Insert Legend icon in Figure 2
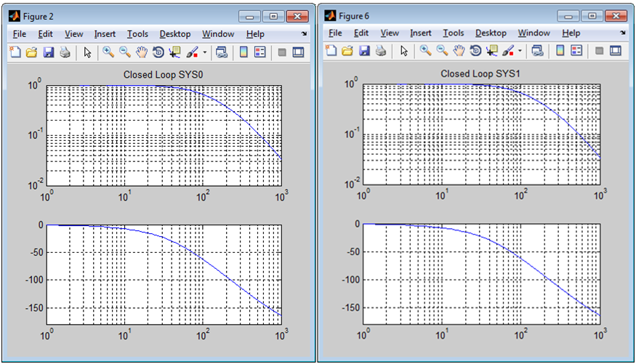Viewport: 636px width, 364px height. click(x=260, y=52)
